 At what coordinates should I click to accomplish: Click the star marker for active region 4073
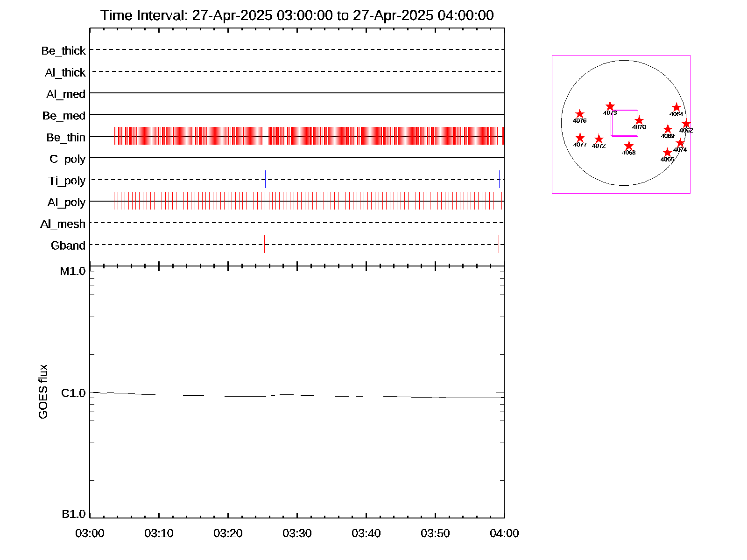pos(610,106)
